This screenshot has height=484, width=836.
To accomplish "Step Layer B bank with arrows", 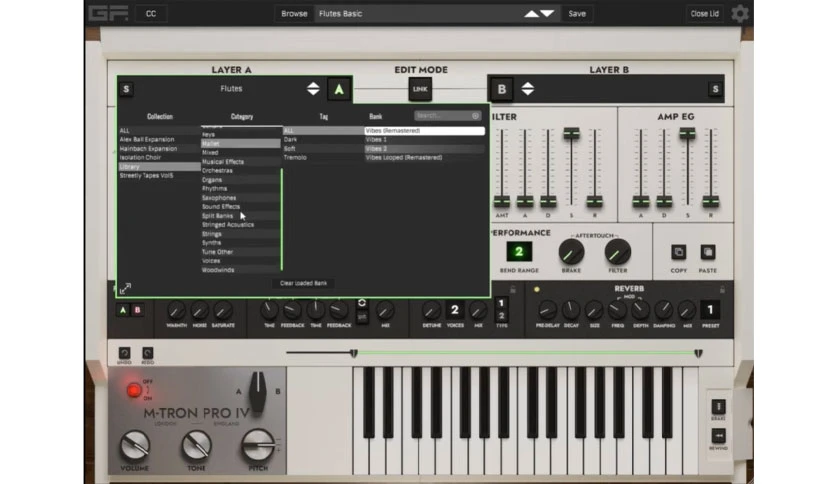I will [x=528, y=89].
